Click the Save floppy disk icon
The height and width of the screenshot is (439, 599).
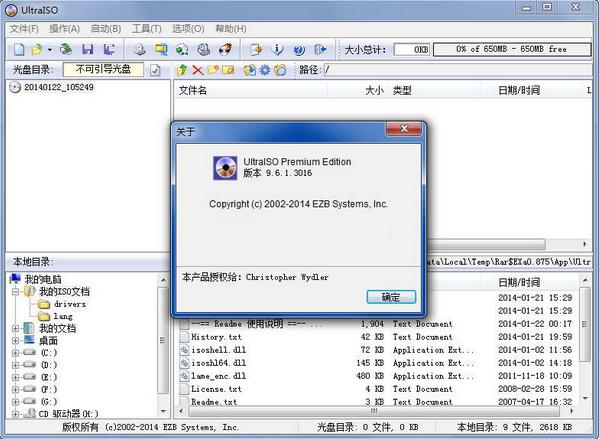click(x=87, y=49)
